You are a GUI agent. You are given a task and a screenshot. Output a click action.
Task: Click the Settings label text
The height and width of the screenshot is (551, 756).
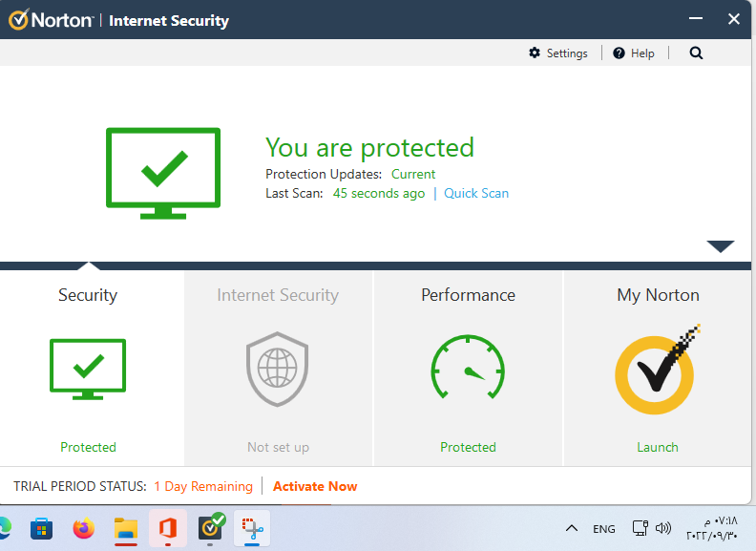567,53
